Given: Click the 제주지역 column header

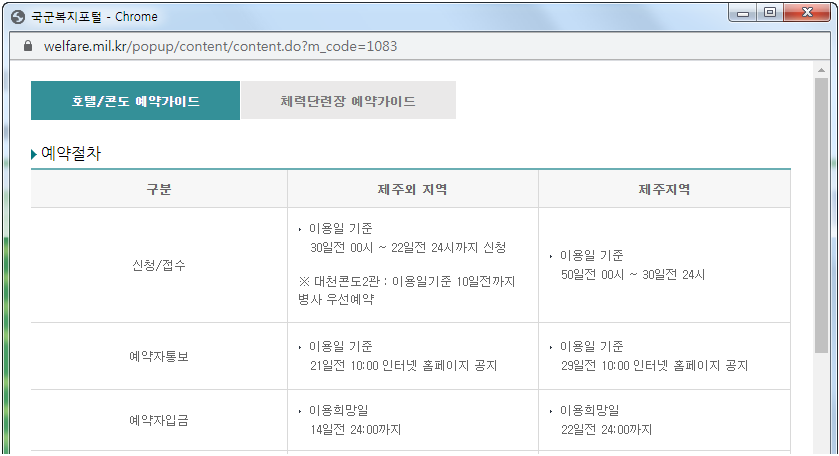Looking at the screenshot, I should click(x=664, y=189).
